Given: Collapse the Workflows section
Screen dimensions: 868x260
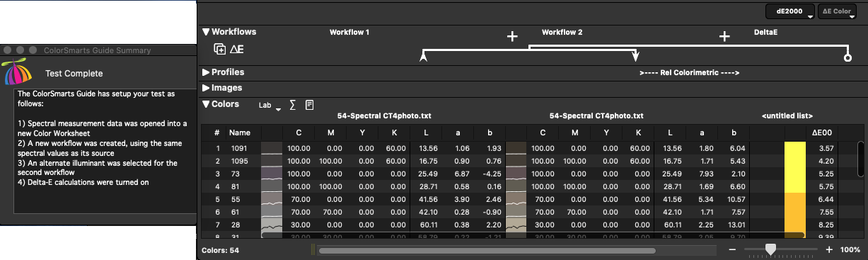Looking at the screenshot, I should 206,32.
